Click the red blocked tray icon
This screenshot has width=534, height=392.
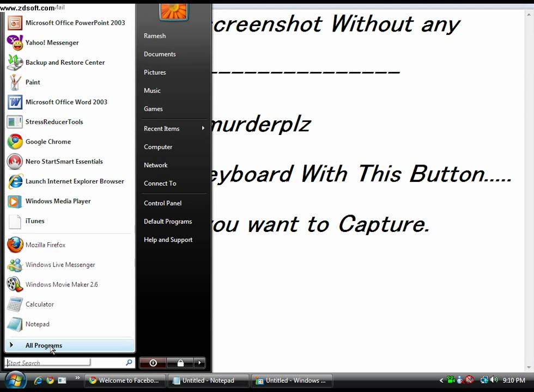click(470, 379)
